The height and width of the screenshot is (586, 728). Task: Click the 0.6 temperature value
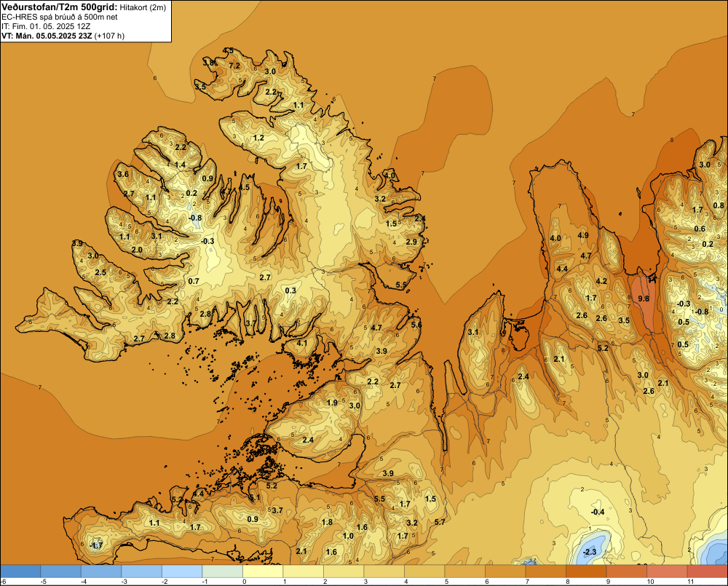coord(700,229)
